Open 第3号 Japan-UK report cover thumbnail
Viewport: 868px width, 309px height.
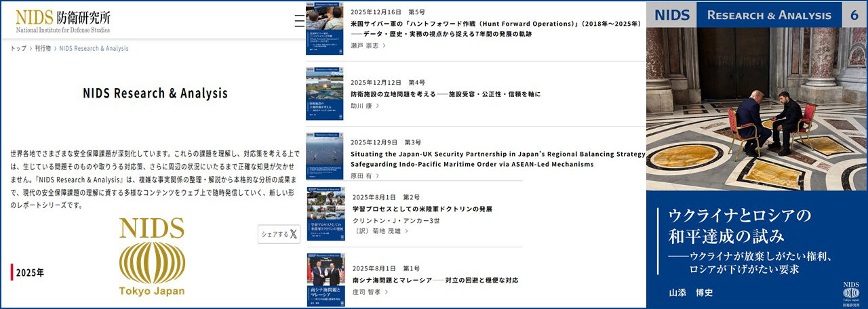(324, 155)
